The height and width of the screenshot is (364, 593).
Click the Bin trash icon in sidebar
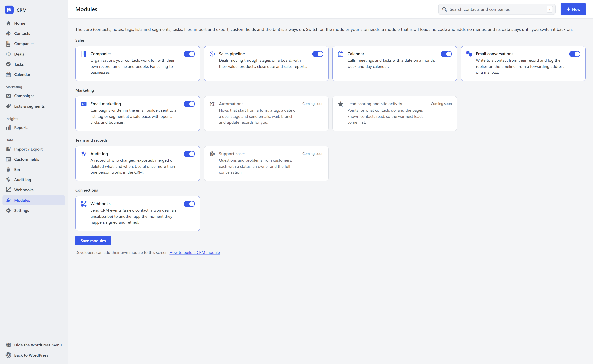[x=8, y=170]
